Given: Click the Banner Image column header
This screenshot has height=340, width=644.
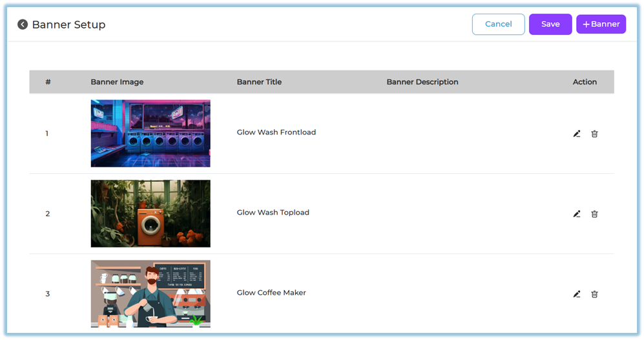Looking at the screenshot, I should click(x=117, y=82).
